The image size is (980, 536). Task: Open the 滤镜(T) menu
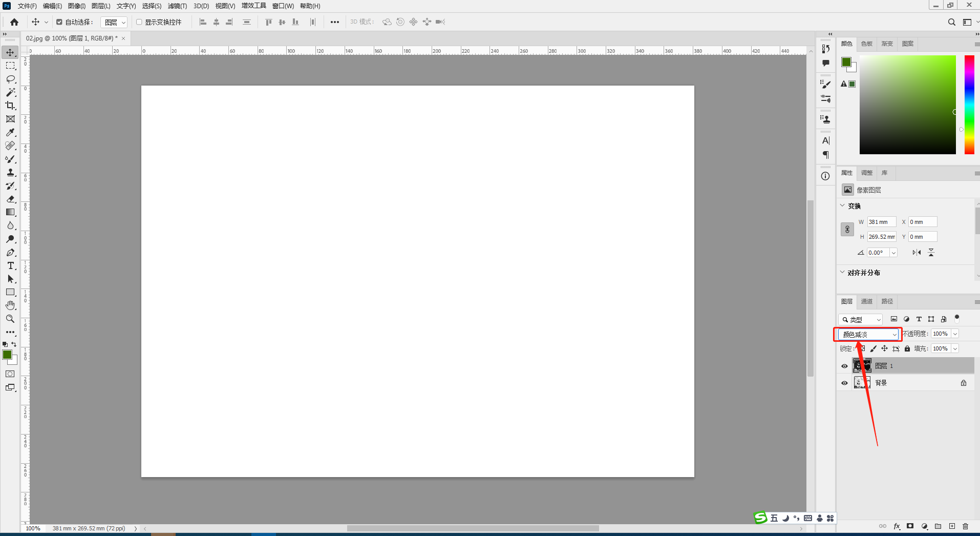click(x=177, y=6)
